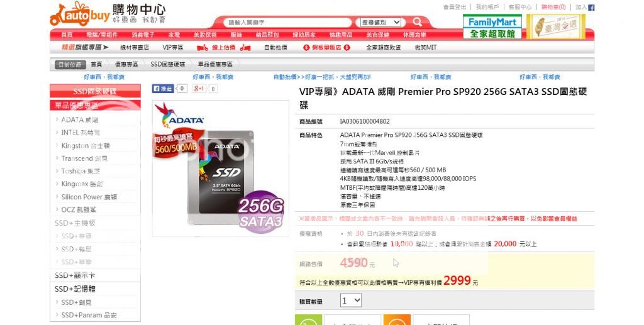Image resolution: width=644 pixels, height=325 pixels.
Task: Click the Kingston sidebar link
Action: (x=85, y=146)
